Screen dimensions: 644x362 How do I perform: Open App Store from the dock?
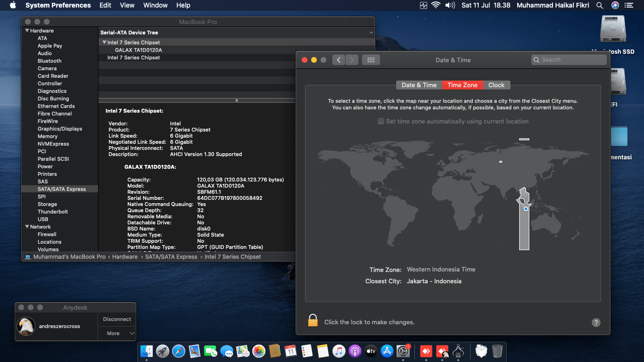point(387,351)
